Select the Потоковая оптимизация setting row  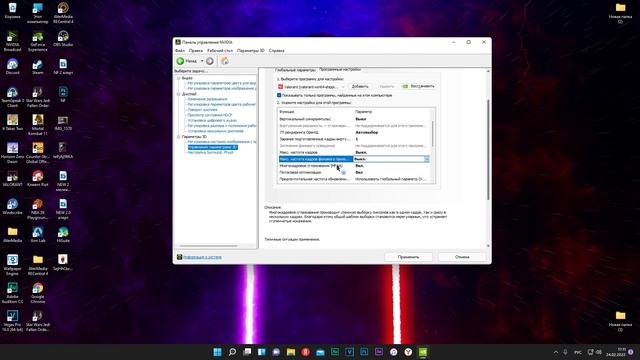(x=354, y=172)
